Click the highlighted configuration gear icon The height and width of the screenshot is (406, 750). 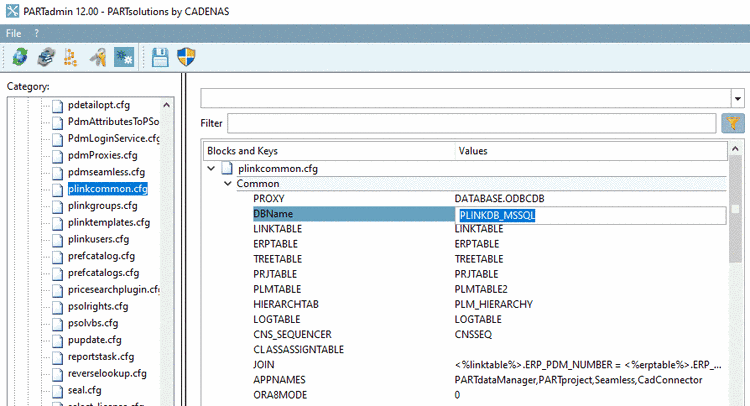click(124, 57)
